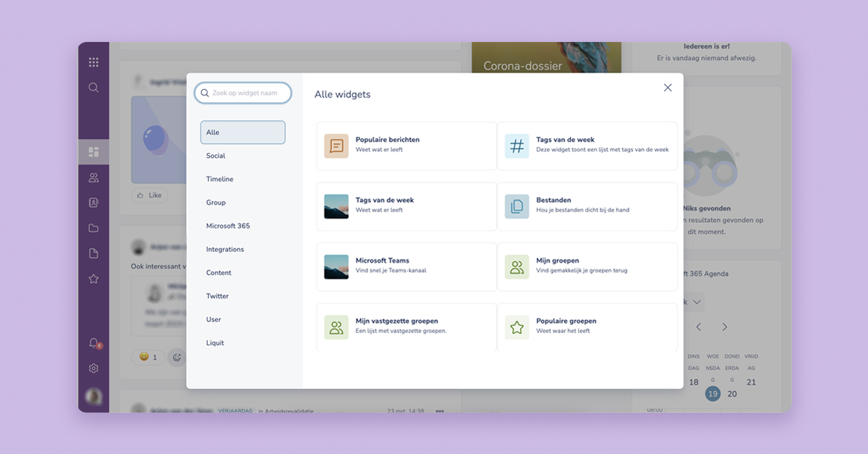Click the Mijn vastgezette groepen icon
The image size is (868, 454).
tap(336, 327)
